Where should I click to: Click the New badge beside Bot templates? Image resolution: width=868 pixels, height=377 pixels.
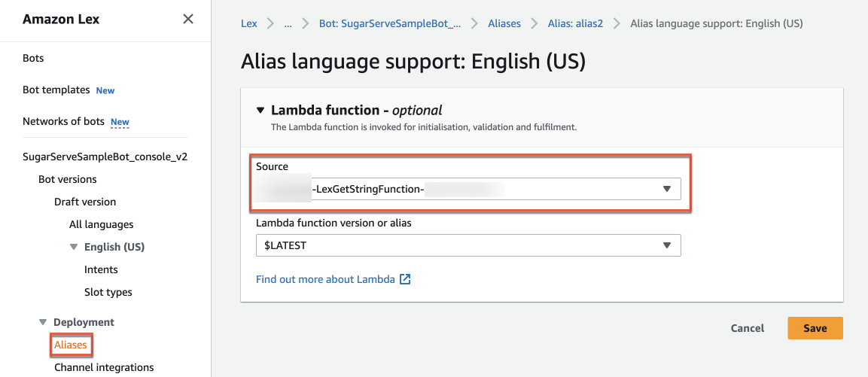click(x=105, y=90)
